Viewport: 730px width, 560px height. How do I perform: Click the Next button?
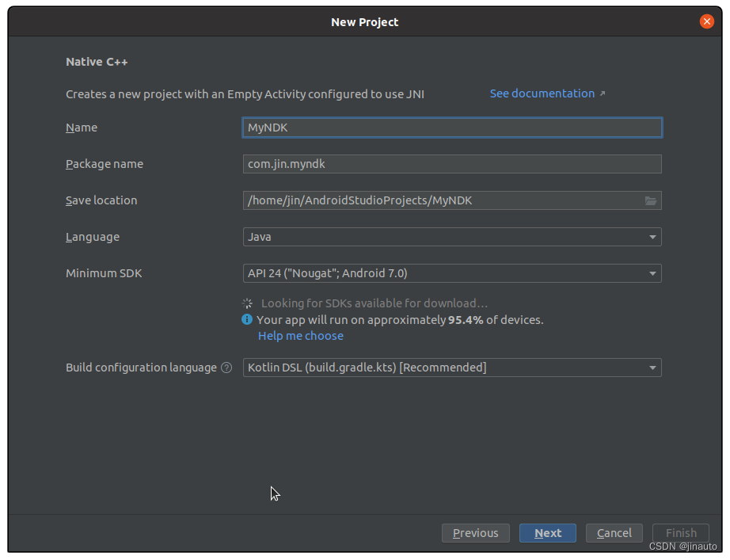pos(548,533)
